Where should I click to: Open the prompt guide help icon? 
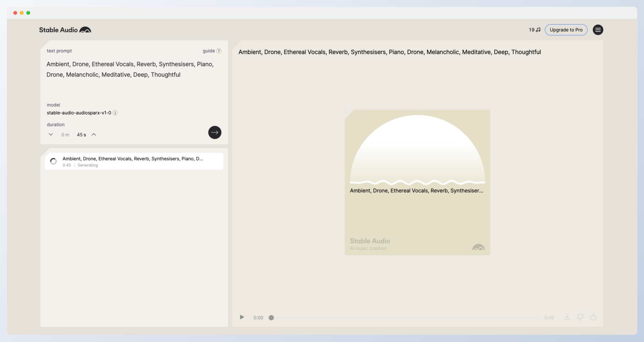click(219, 51)
